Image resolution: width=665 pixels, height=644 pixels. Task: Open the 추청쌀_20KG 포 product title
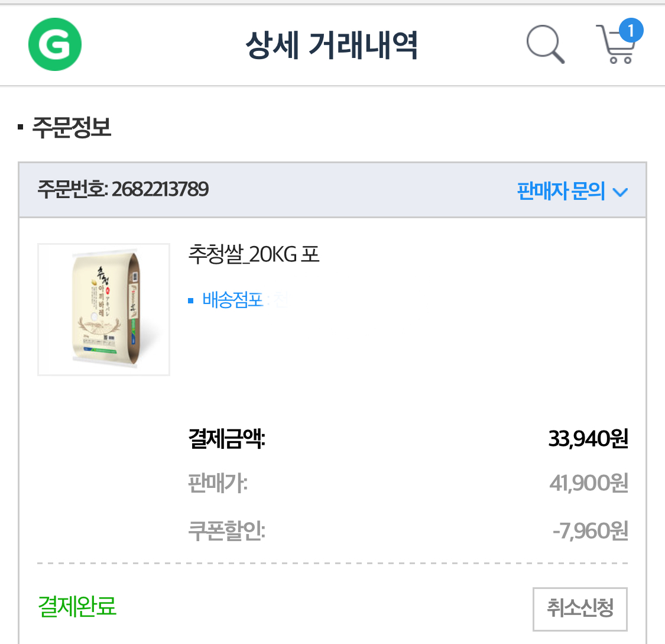pos(254,254)
